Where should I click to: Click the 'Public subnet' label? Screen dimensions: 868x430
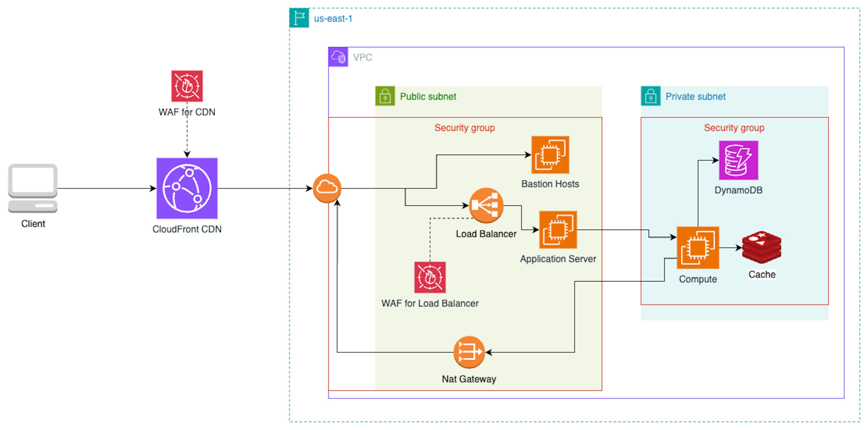[x=428, y=97]
